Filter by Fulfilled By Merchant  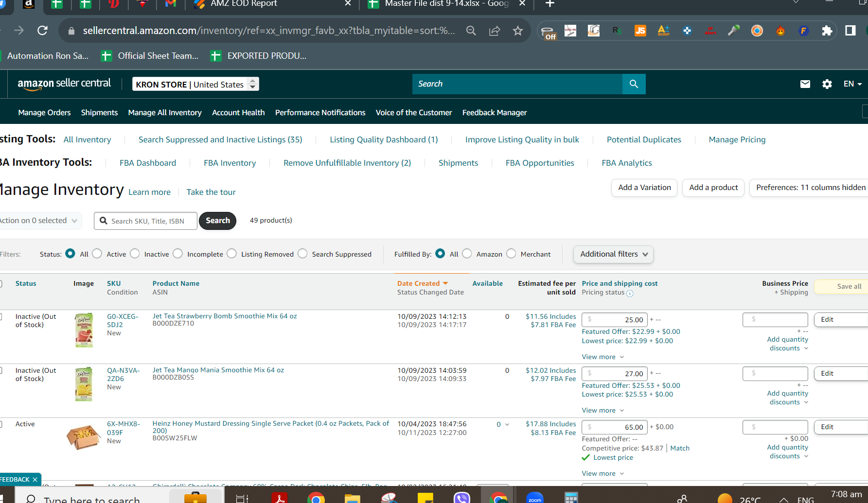(x=511, y=254)
